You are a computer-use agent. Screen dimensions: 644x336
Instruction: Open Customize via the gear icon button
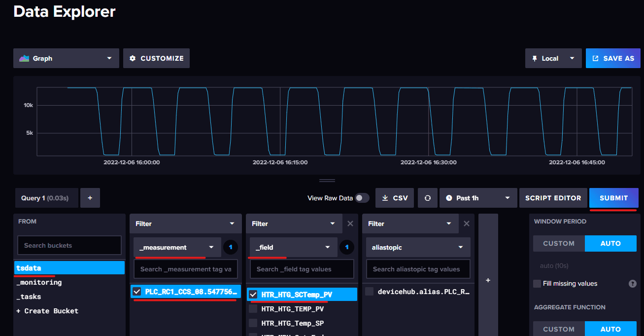click(156, 58)
